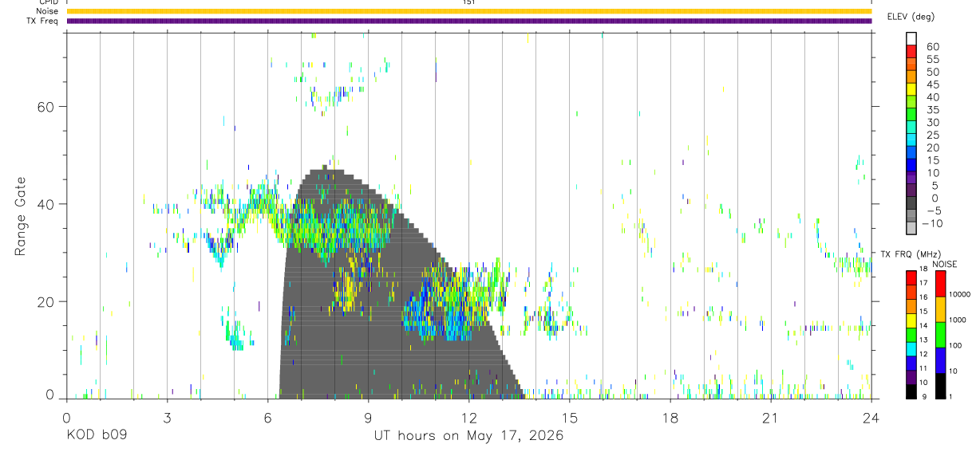Select the 'Noise' label at top left

pos(48,11)
